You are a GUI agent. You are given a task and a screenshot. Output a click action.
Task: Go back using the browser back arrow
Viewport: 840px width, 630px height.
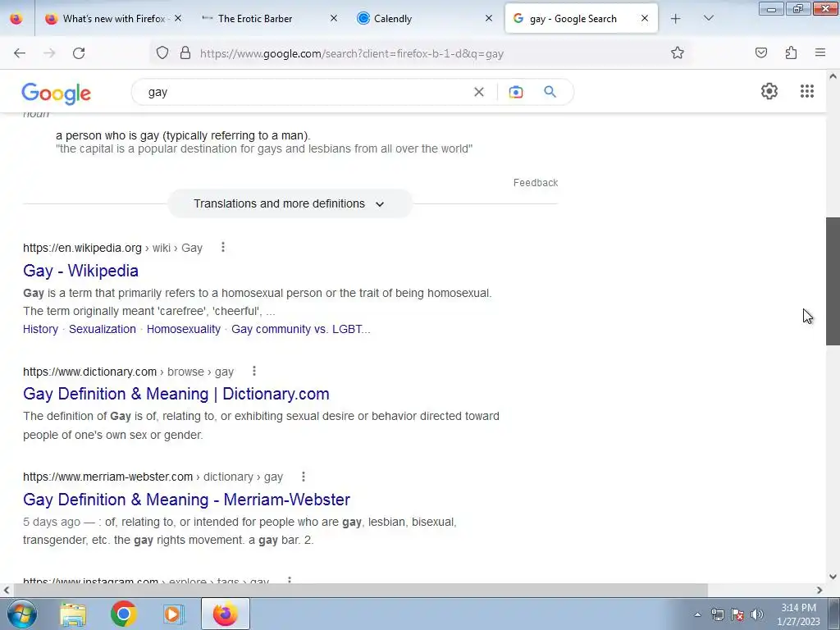coord(20,53)
